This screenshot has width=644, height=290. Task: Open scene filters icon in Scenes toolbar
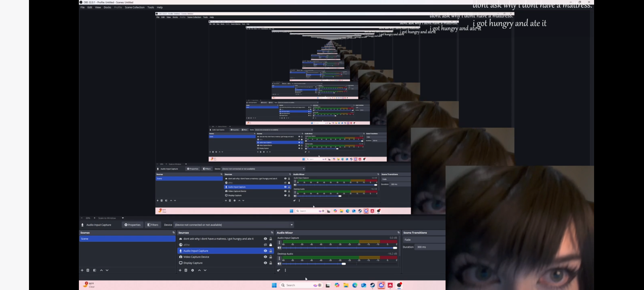pos(94,270)
